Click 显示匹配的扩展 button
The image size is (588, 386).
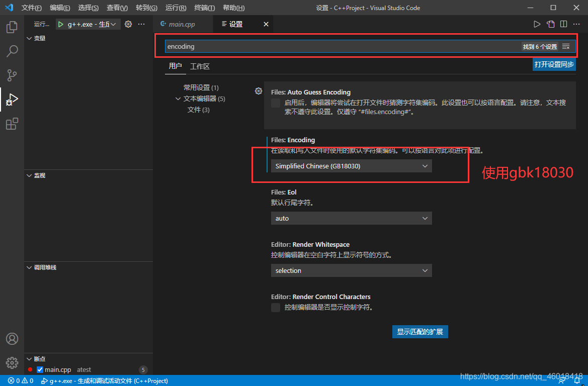(420, 332)
